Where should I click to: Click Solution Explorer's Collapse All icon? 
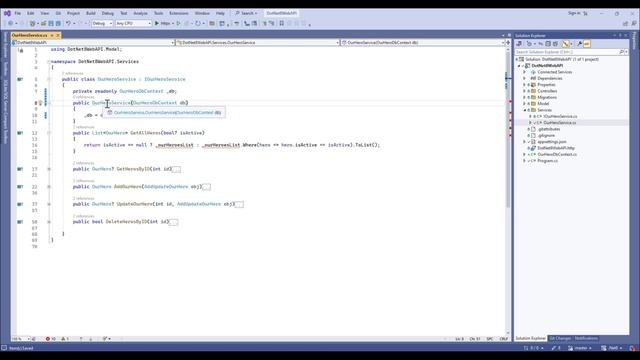548,44
